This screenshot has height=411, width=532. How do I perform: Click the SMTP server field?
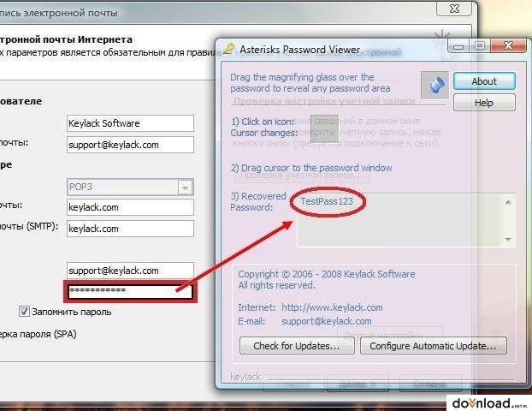click(130, 229)
